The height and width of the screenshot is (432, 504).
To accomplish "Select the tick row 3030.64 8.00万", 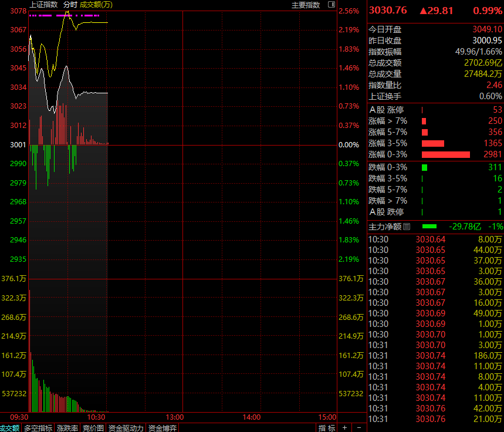I will coord(435,239).
